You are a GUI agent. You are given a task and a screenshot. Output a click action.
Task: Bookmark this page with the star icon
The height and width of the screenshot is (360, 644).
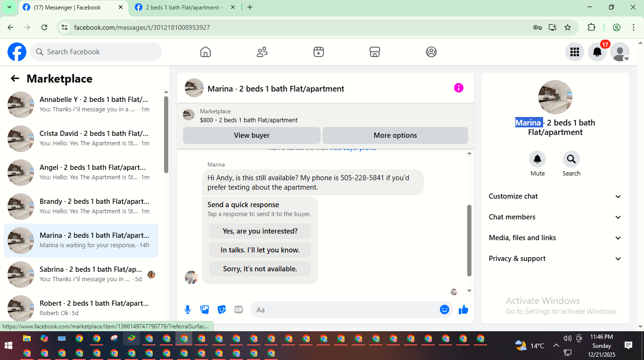pyautogui.click(x=568, y=27)
